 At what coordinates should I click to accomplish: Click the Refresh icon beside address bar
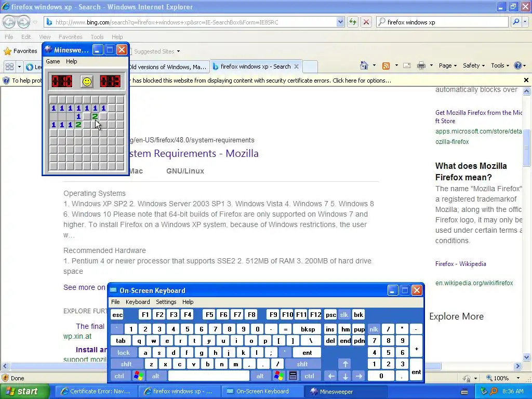click(x=353, y=22)
